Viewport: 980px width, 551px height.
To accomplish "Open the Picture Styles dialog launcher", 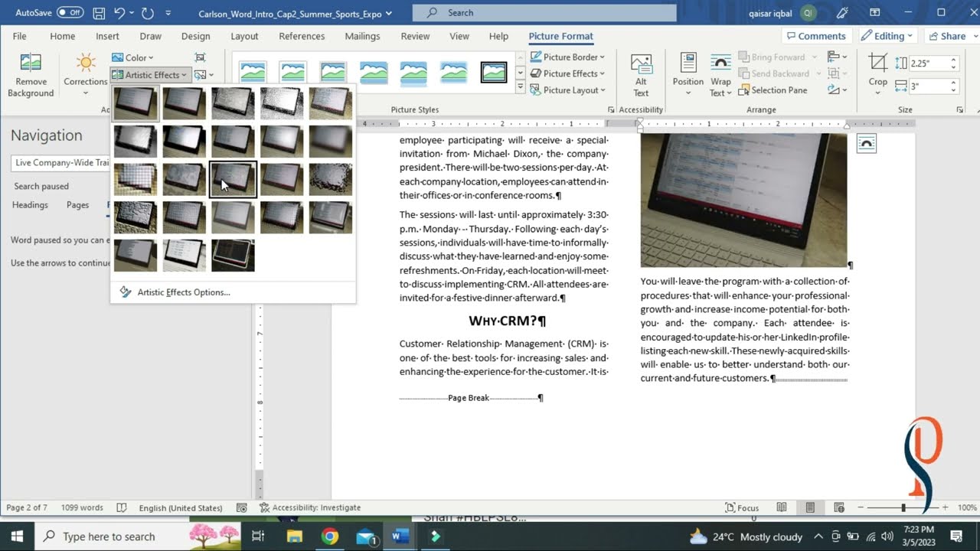I will click(610, 110).
